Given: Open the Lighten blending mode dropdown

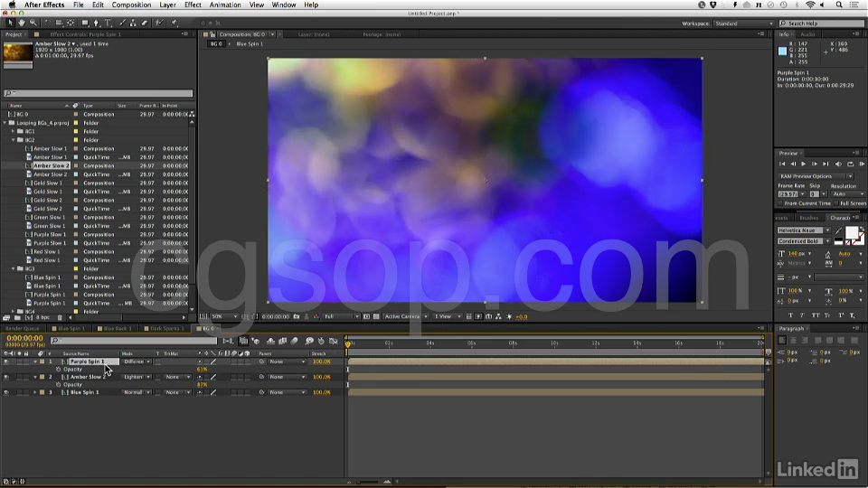Looking at the screenshot, I should pos(137,377).
